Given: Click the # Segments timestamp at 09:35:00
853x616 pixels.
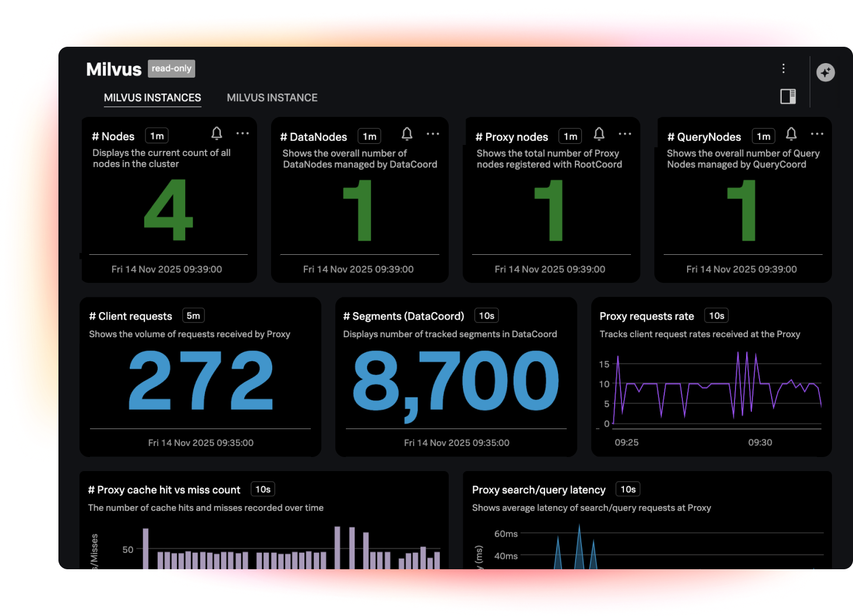Looking at the screenshot, I should coord(456,443).
